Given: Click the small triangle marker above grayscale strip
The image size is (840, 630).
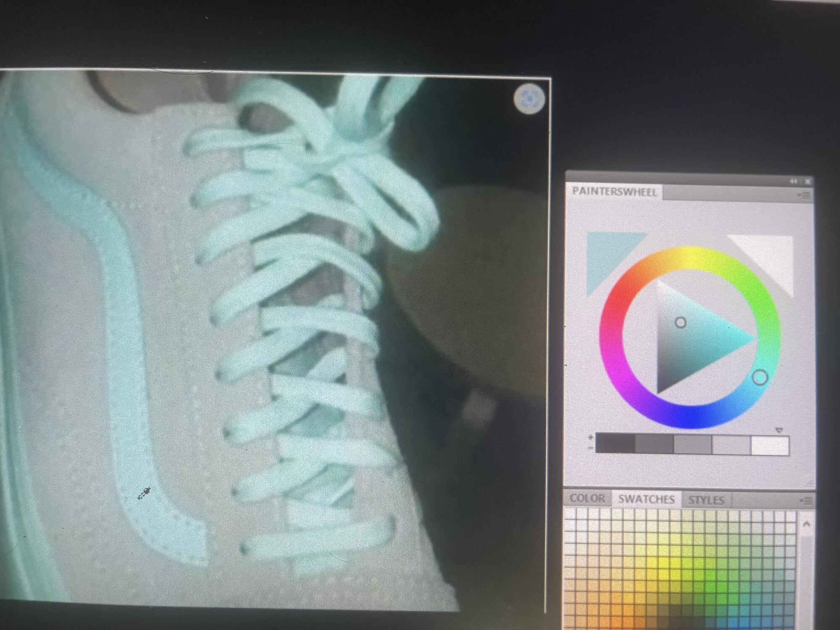Looking at the screenshot, I should coord(779,430).
